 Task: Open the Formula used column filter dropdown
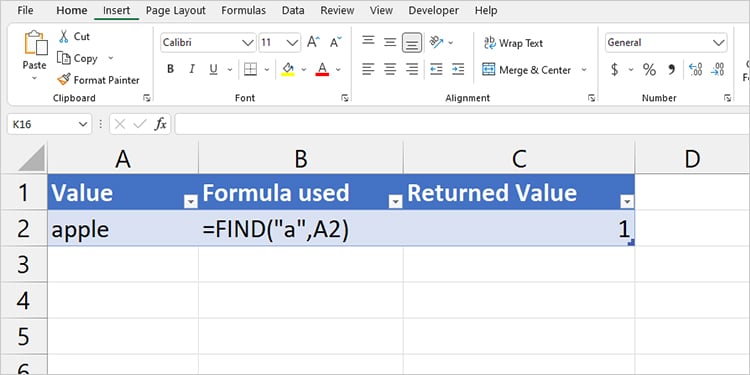[x=396, y=202]
